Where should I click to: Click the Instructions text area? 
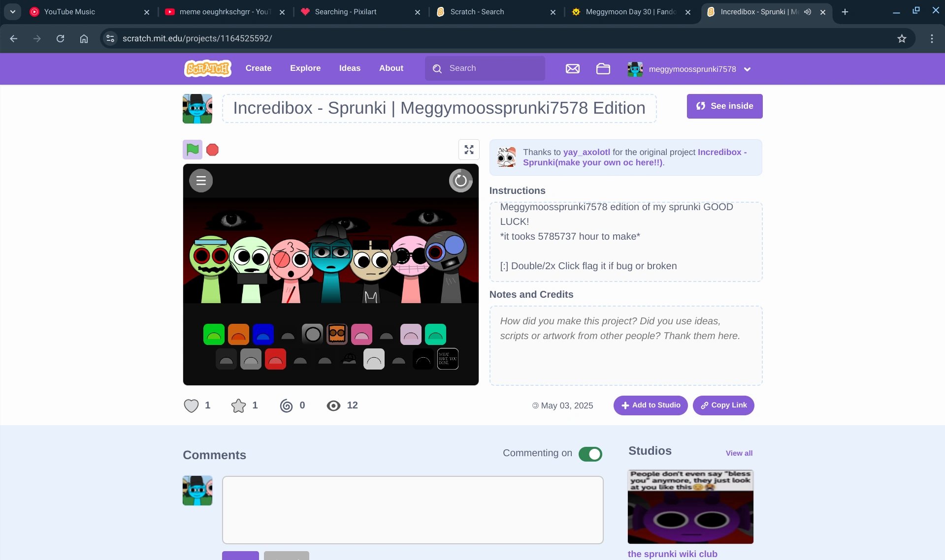[x=625, y=242]
